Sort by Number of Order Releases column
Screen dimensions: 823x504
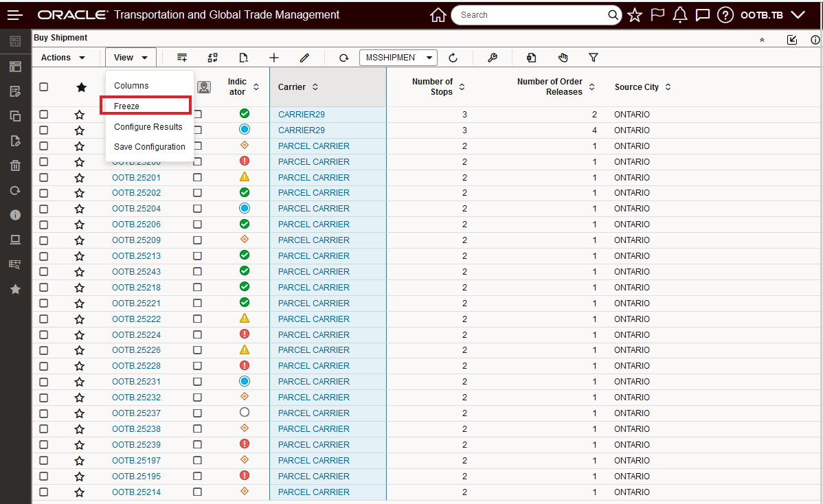click(591, 87)
